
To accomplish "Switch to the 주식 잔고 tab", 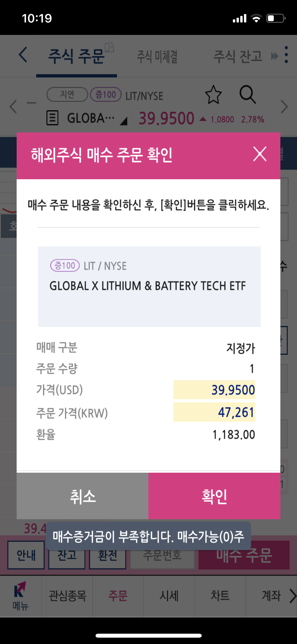I will [238, 57].
